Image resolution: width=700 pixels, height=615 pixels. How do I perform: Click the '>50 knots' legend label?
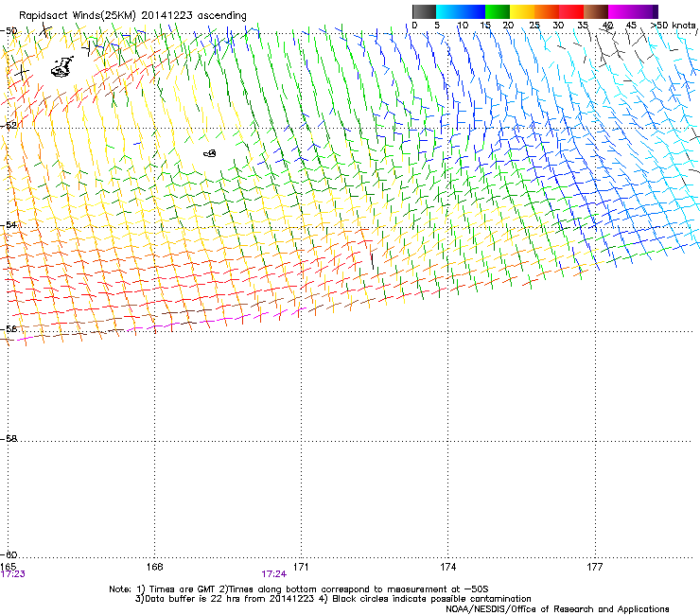click(x=673, y=26)
